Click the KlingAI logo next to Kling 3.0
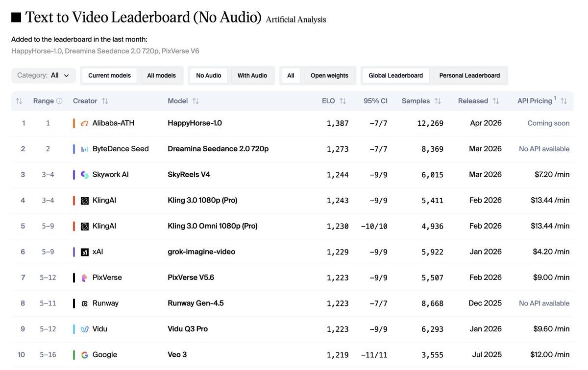588x370 pixels. pyautogui.click(x=84, y=200)
